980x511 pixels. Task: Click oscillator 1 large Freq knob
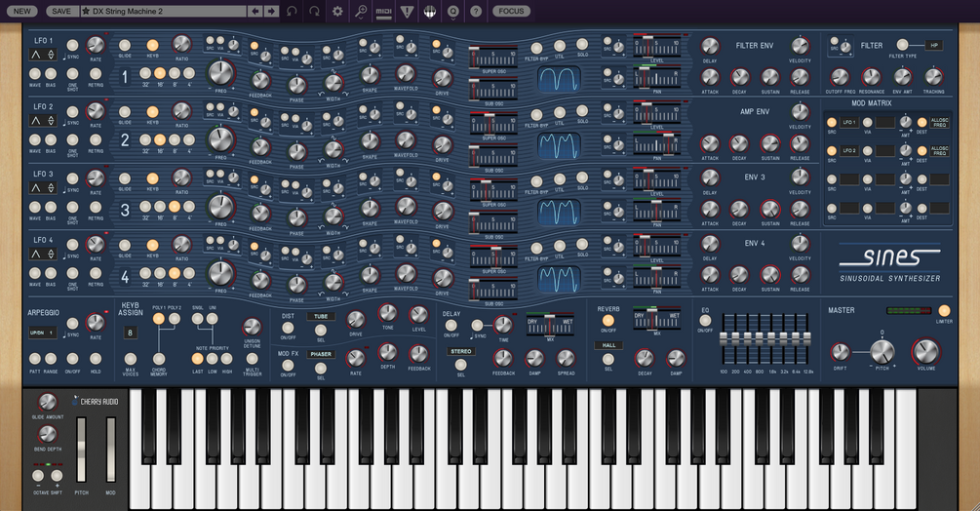220,73
